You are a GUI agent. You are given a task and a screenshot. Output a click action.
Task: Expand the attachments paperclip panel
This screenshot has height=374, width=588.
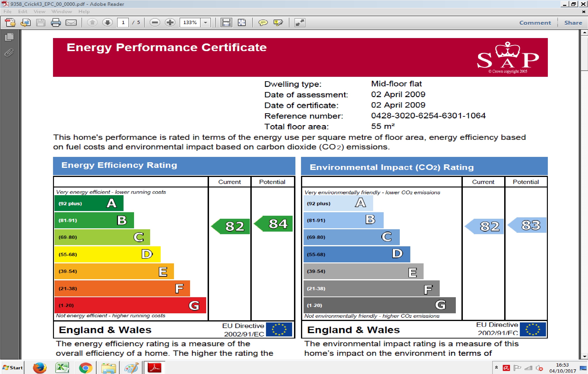[9, 53]
